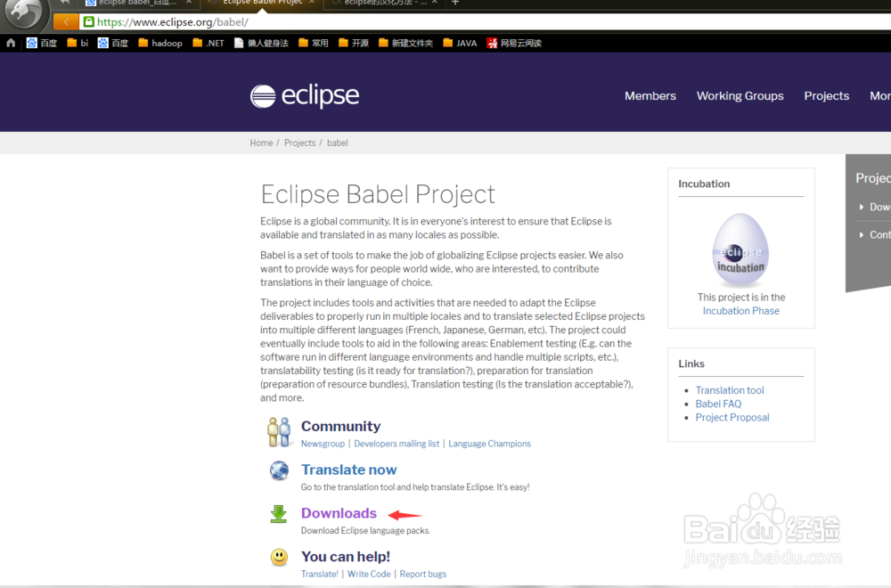Open the Developers mailing list link
The width and height of the screenshot is (891, 588).
coord(396,444)
